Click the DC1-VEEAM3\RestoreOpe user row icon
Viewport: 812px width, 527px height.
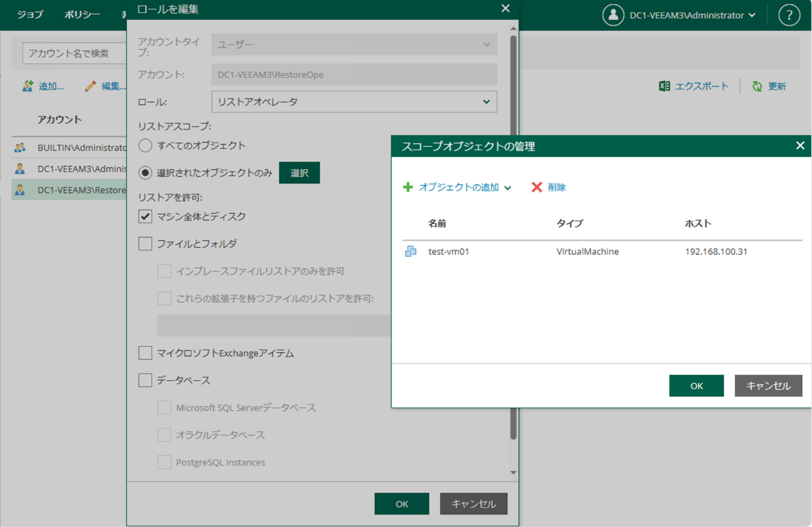click(x=20, y=190)
